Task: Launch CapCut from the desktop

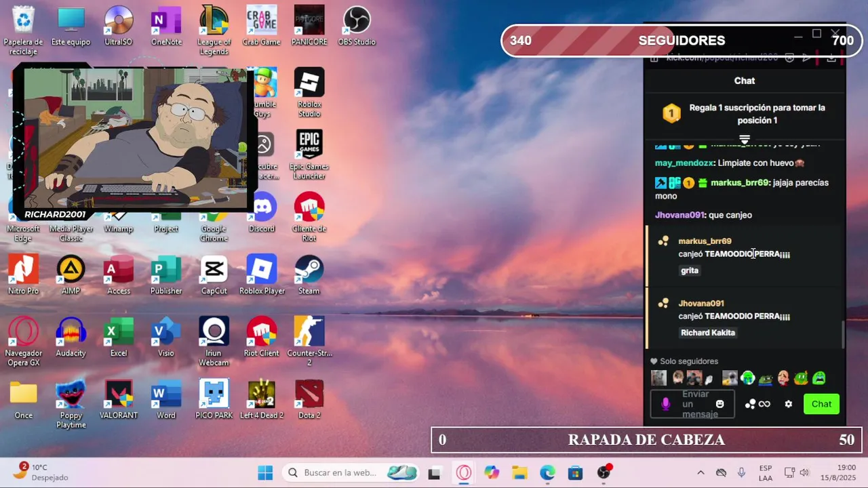Action: [x=214, y=275]
